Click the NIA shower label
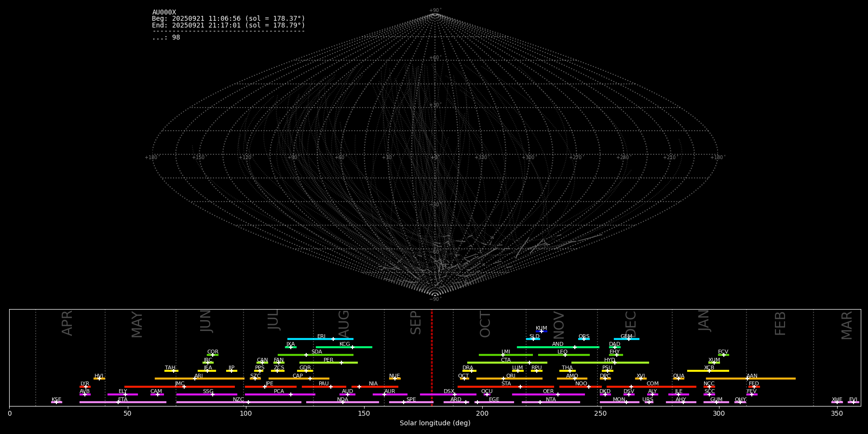The height and width of the screenshot is (434, 868). [x=373, y=384]
